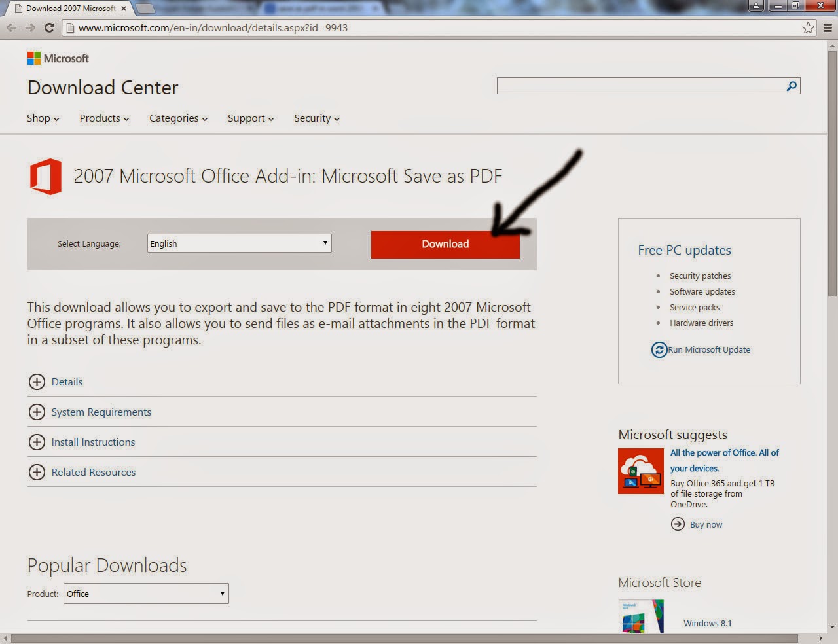The height and width of the screenshot is (644, 838).
Task: Click the Chrome user profile icon
Action: [x=756, y=6]
